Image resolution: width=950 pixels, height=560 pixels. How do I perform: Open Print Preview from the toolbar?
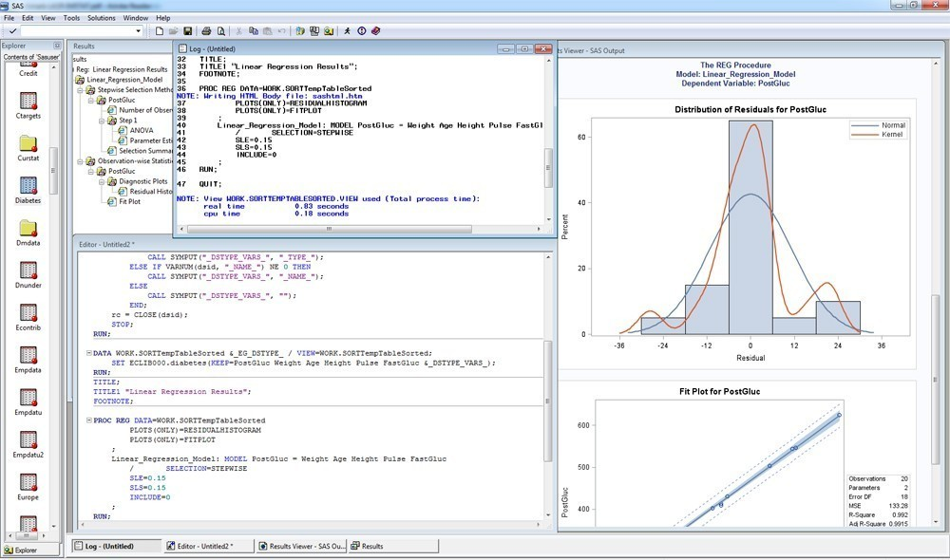click(x=221, y=31)
